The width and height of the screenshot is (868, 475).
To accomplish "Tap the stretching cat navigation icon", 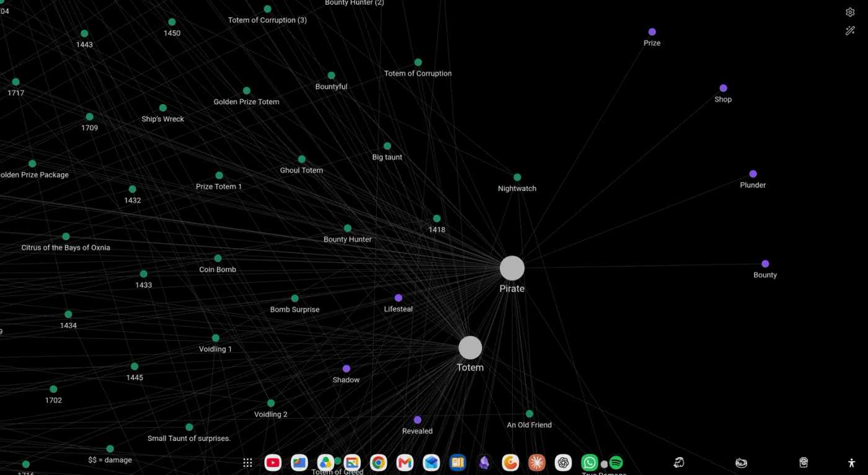I will pyautogui.click(x=679, y=463).
